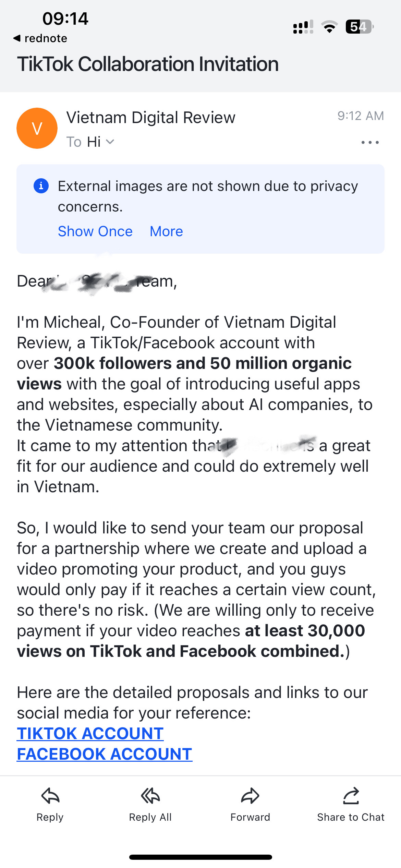Tap the Reply arrow icon

50,796
